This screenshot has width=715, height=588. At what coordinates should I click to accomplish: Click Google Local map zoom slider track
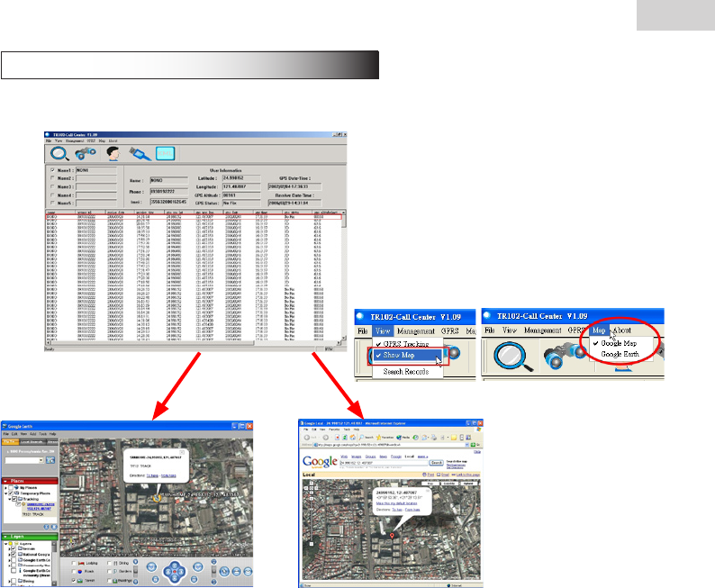pos(312,520)
